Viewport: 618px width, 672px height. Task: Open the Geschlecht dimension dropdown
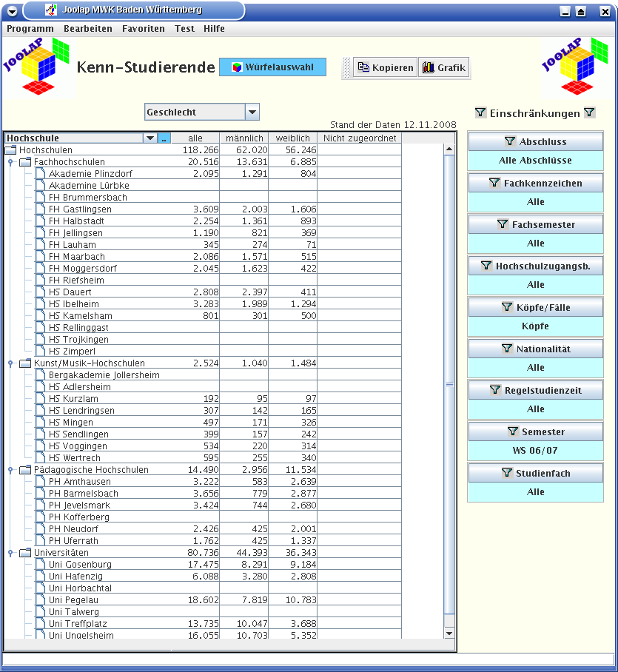252,112
